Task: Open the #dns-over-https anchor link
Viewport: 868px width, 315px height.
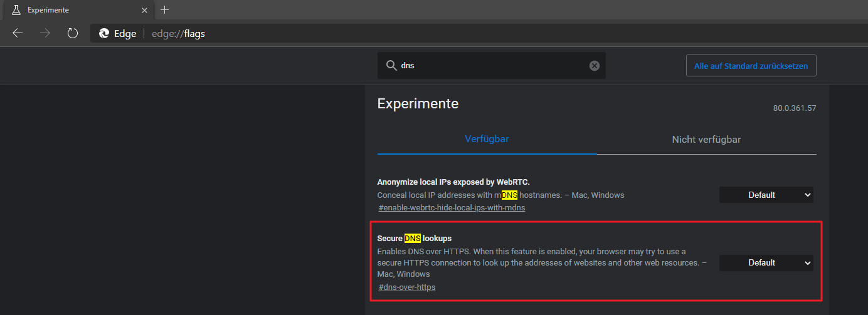Action: [x=407, y=287]
